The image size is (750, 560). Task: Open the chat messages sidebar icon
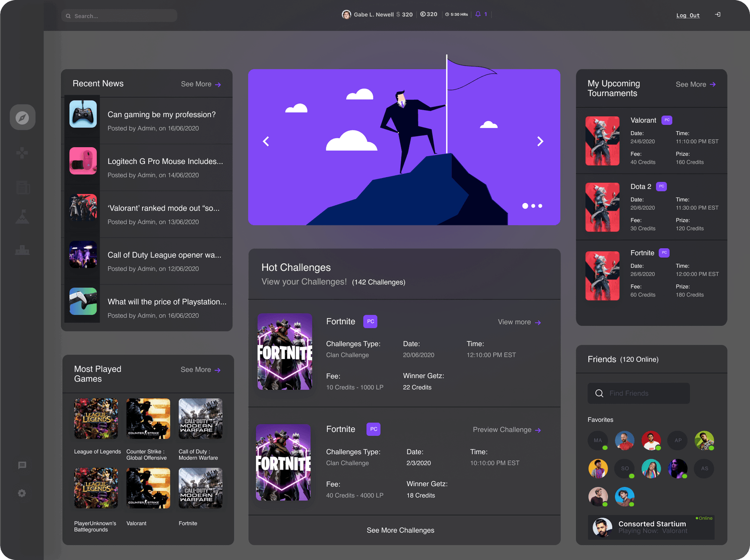pos(22,465)
